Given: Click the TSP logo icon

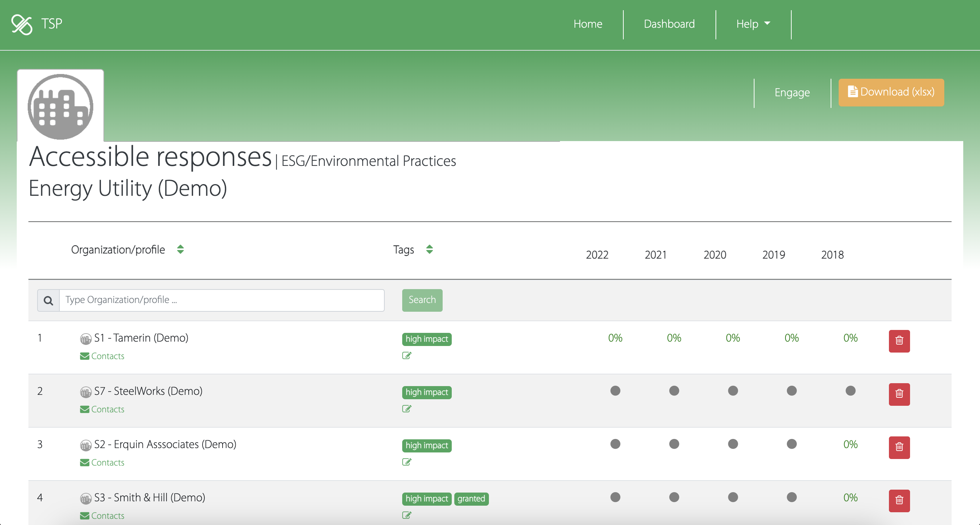Looking at the screenshot, I should point(22,24).
